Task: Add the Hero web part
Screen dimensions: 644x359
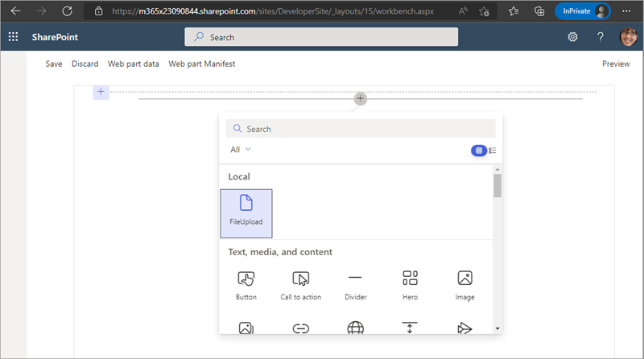Action: (410, 286)
